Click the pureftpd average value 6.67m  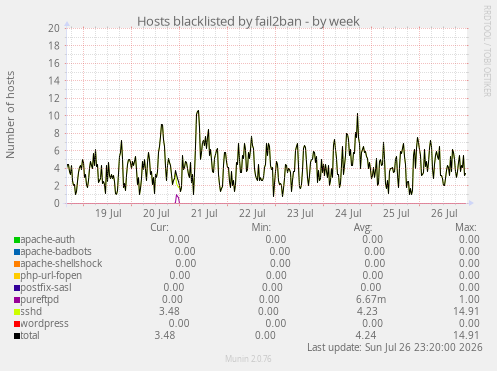pos(371,299)
